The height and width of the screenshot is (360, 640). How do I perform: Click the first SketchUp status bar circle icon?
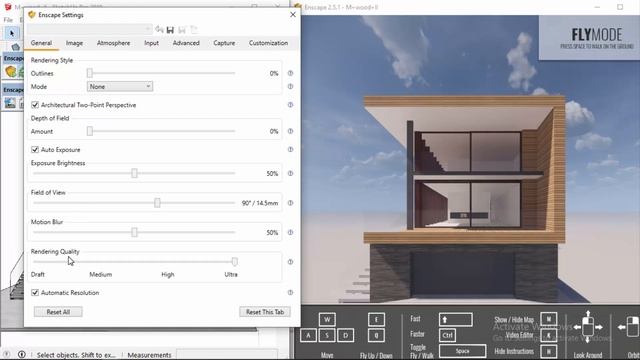click(7, 355)
